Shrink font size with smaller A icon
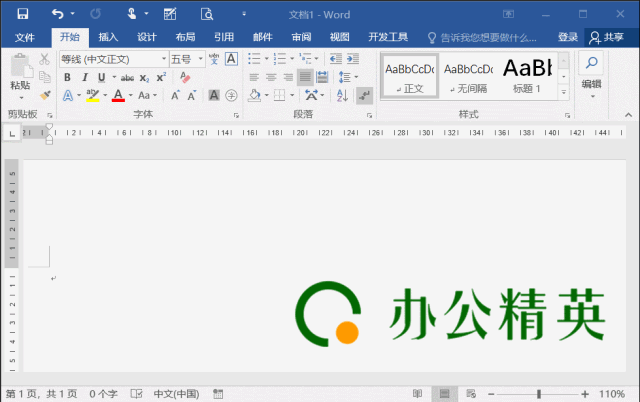640x402 pixels. tap(192, 96)
